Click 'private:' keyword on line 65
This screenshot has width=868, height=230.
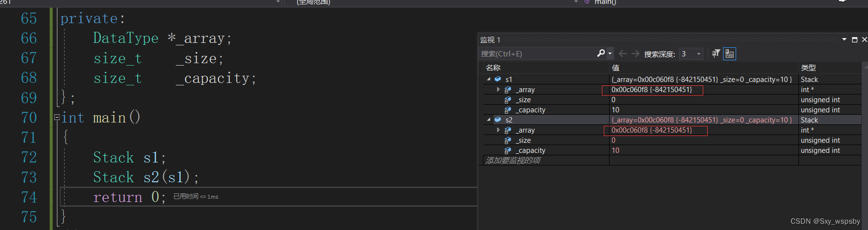[x=93, y=19]
